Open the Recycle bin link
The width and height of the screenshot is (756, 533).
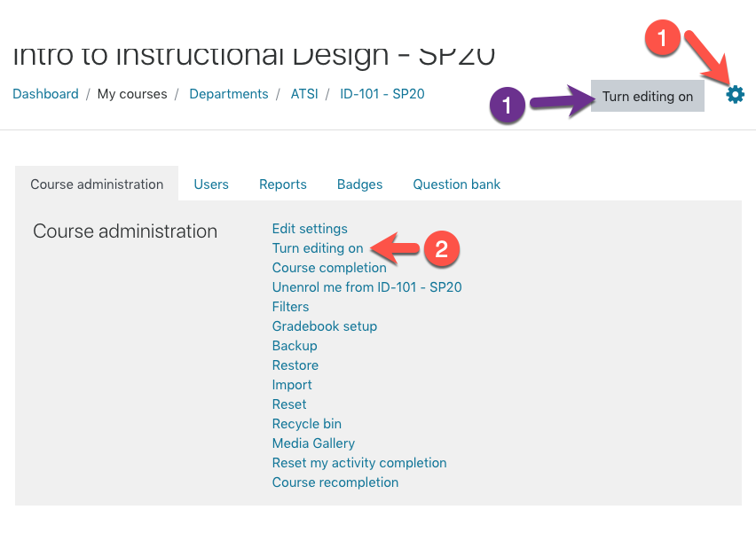pyautogui.click(x=307, y=424)
